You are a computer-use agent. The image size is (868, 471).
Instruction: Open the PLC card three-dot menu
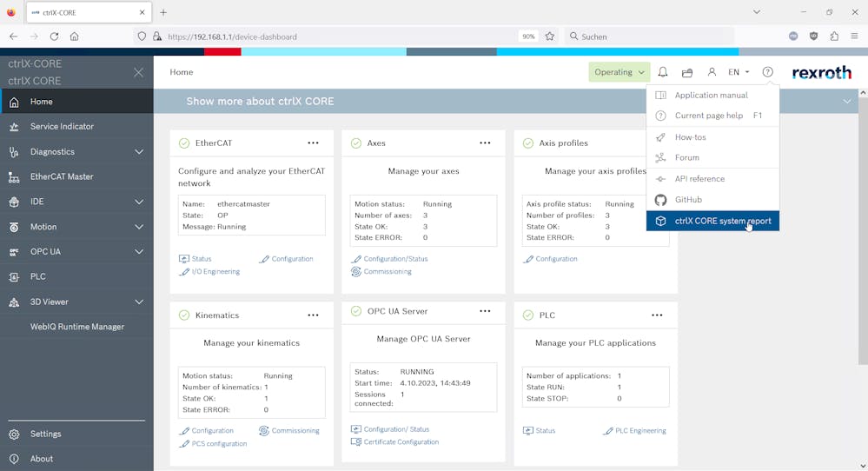657,315
